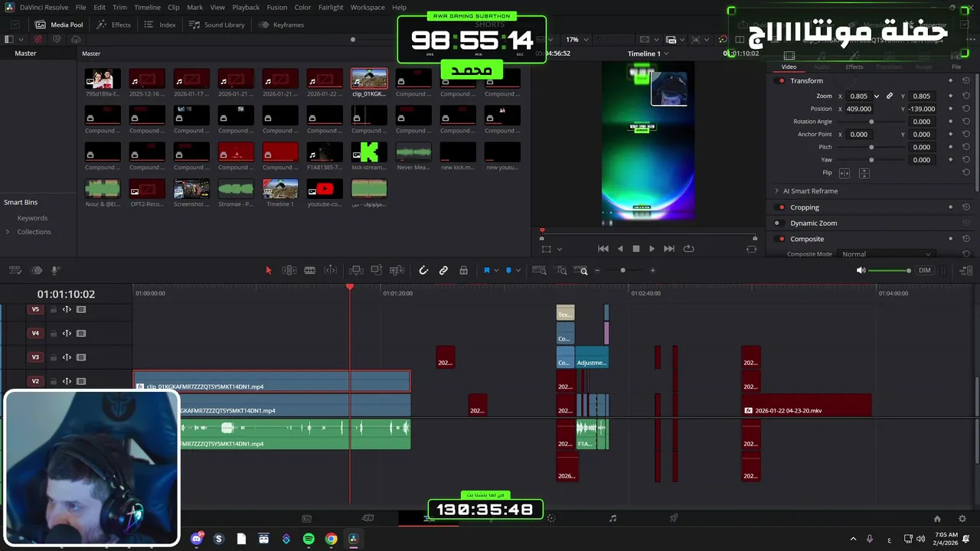Choose the Blade edit tool
Viewport: 980px width, 551px height.
[x=310, y=270]
